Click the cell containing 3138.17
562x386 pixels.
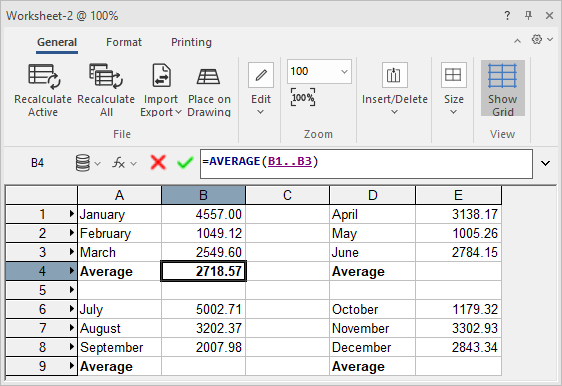click(x=458, y=214)
